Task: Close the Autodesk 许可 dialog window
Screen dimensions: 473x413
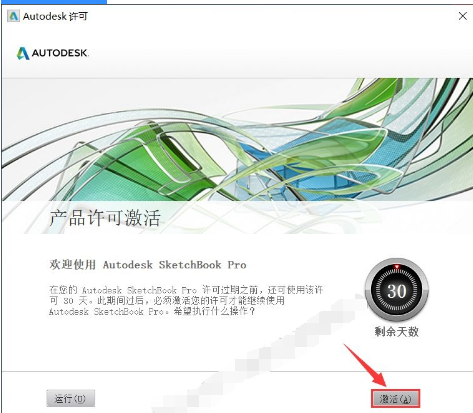Action: (x=462, y=16)
